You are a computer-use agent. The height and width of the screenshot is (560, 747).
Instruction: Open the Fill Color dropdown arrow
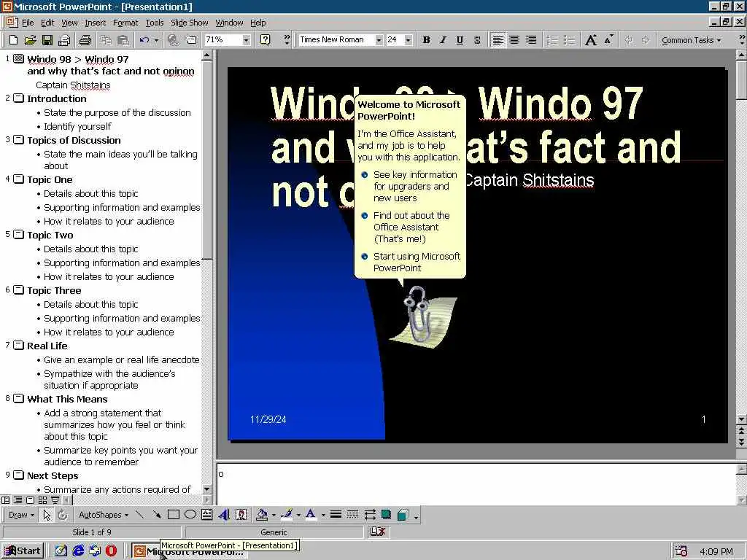(x=274, y=515)
